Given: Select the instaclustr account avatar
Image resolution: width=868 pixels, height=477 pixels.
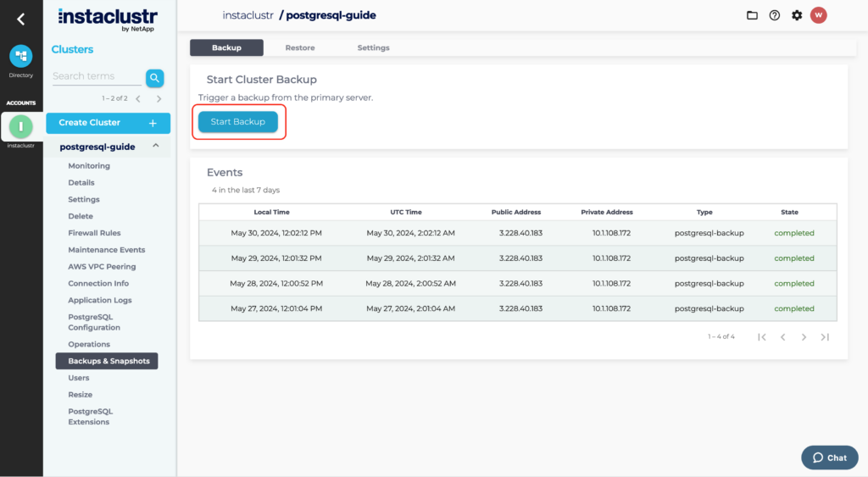Looking at the screenshot, I should click(20, 127).
